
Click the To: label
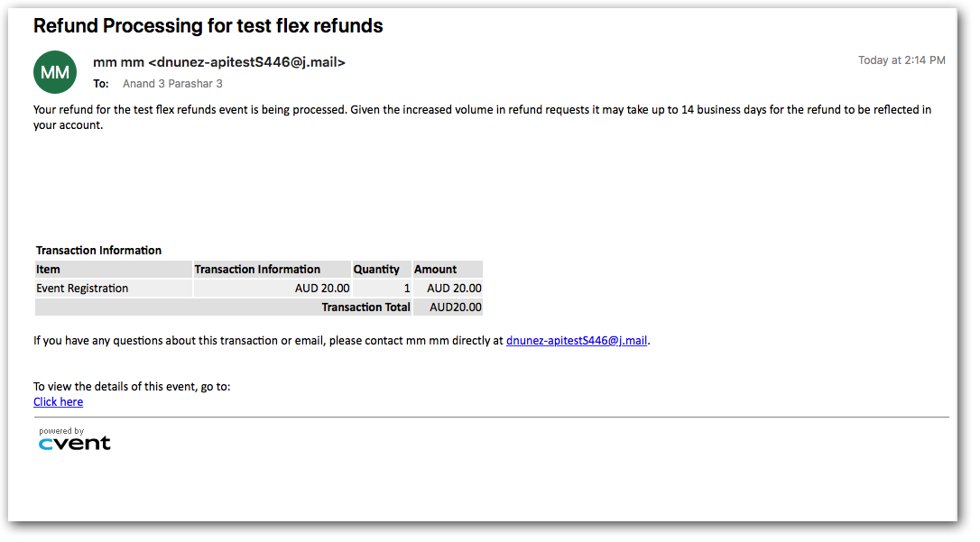point(101,84)
